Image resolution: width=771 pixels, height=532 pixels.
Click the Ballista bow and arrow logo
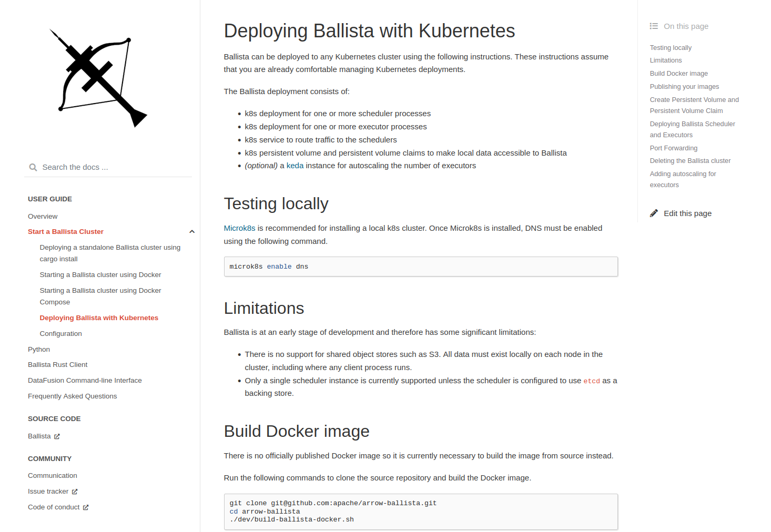point(98,78)
